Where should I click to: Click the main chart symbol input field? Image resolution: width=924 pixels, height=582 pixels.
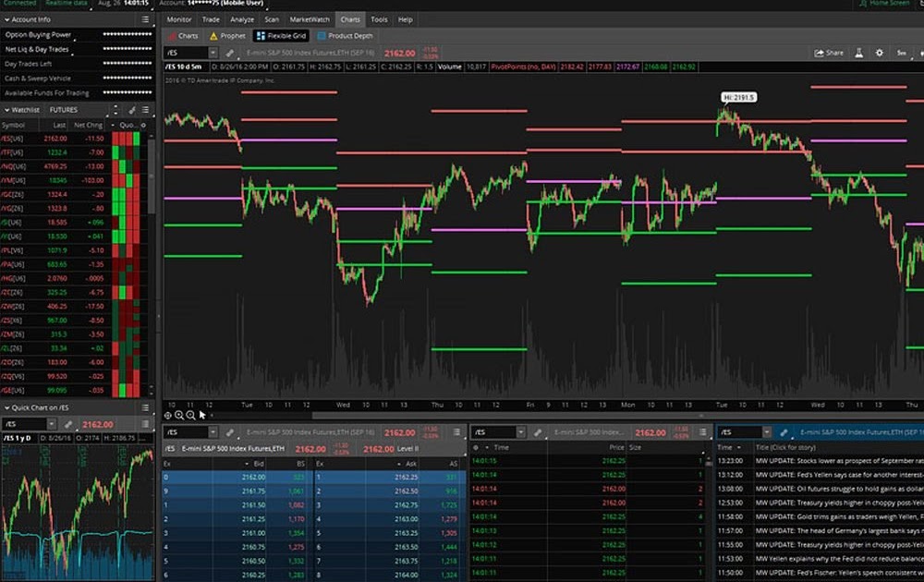coord(186,53)
